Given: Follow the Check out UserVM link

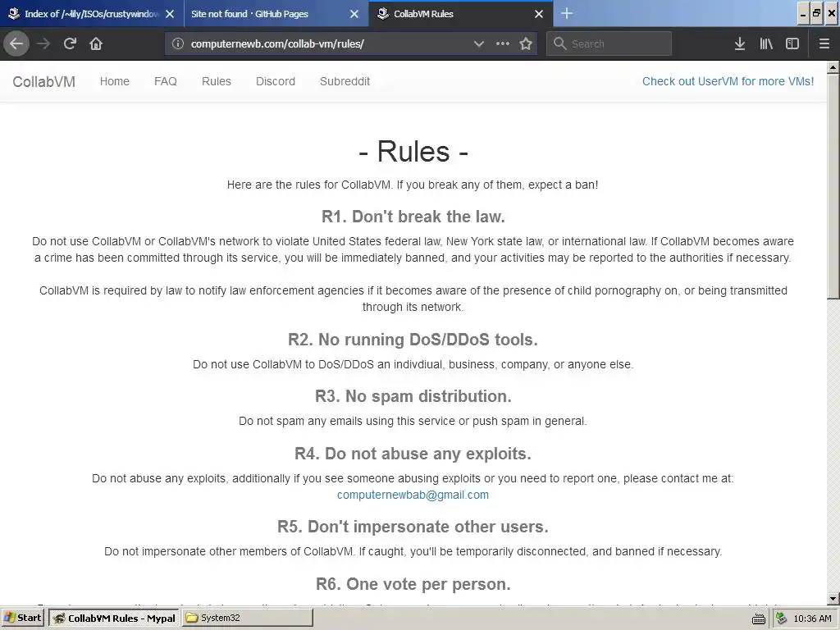Looking at the screenshot, I should 728,81.
